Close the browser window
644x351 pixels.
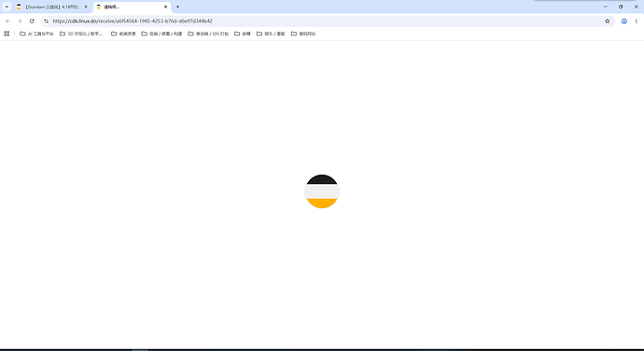(x=636, y=7)
